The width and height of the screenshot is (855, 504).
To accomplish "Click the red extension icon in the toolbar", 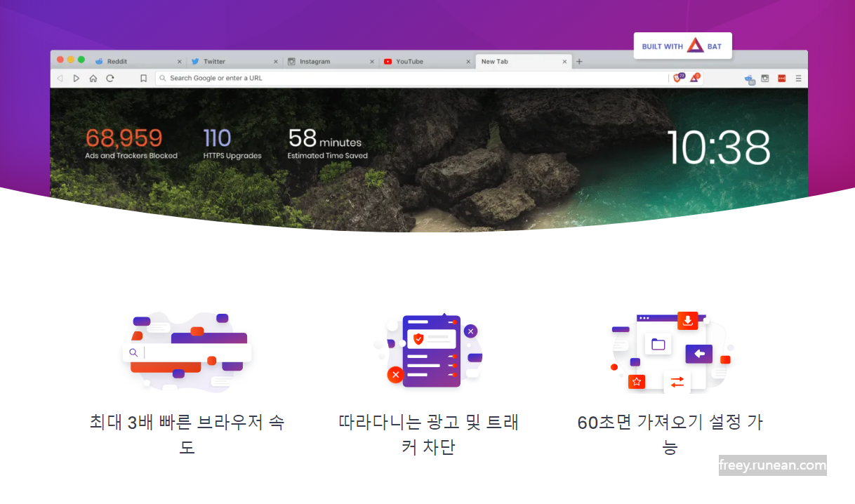I will click(x=781, y=78).
